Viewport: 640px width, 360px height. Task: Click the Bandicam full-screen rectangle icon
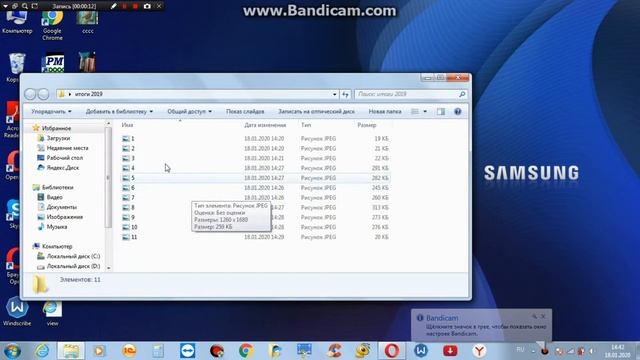point(35,6)
